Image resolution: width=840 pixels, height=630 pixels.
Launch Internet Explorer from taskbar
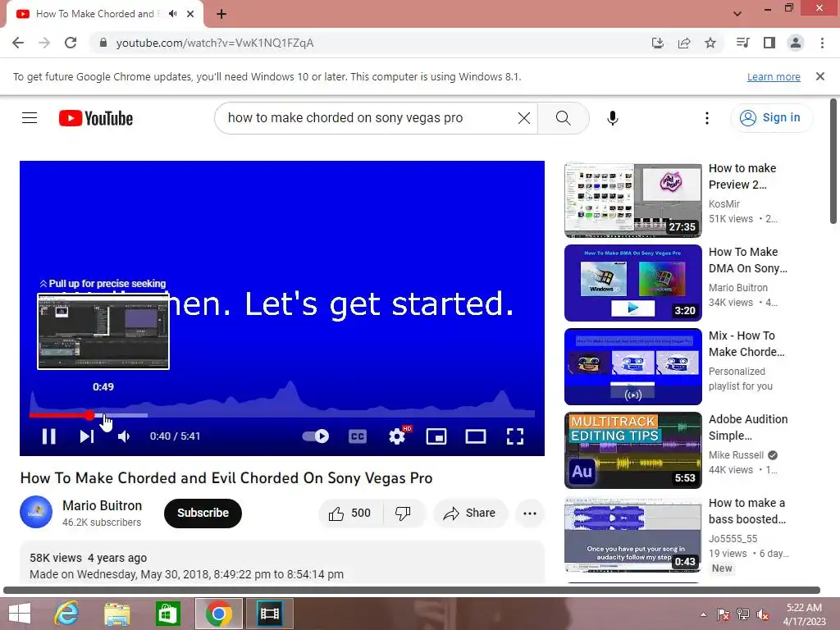coord(66,614)
